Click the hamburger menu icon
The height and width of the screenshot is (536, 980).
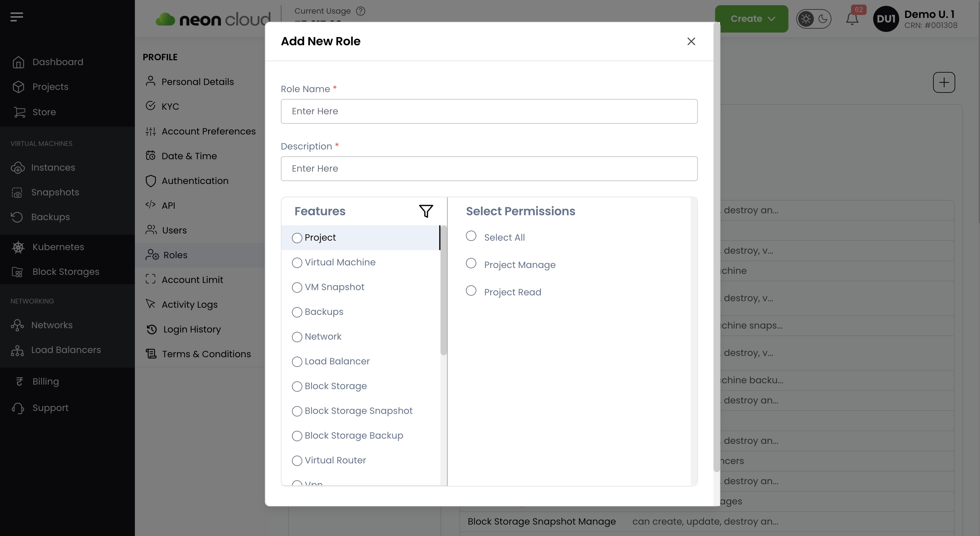pyautogui.click(x=17, y=17)
